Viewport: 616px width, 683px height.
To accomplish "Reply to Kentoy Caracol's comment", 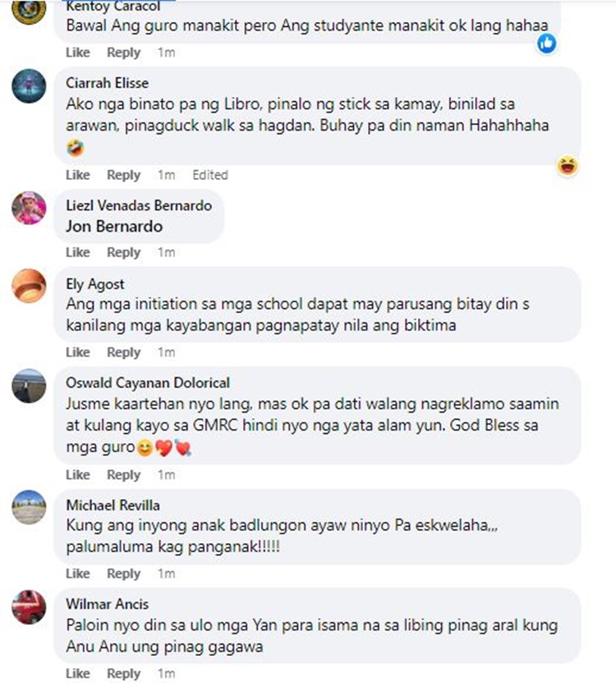I will pyautogui.click(x=124, y=53).
